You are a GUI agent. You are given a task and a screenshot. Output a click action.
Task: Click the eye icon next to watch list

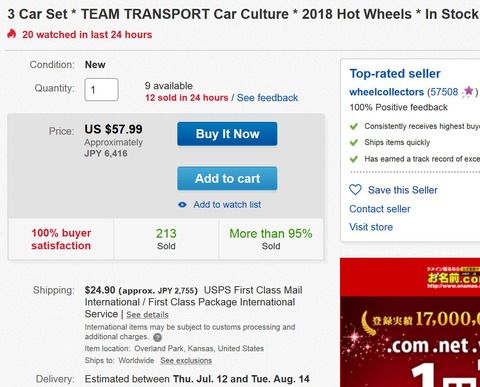tap(182, 205)
